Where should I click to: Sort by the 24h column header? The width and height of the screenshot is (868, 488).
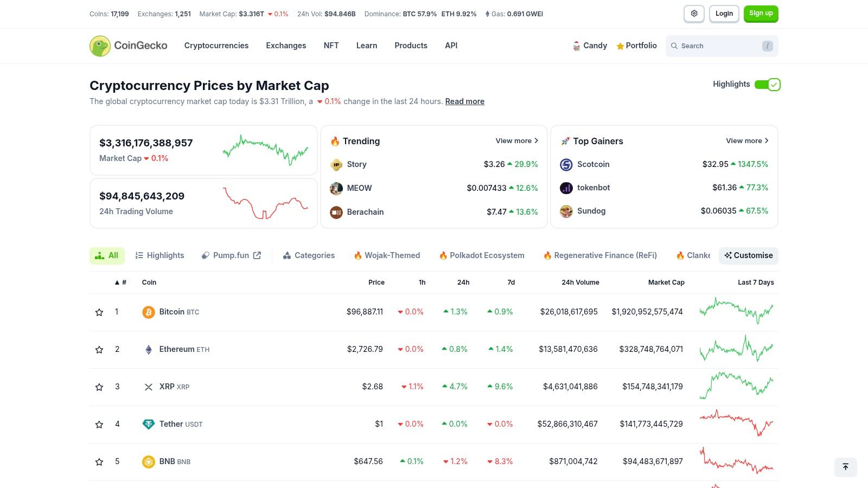click(463, 282)
